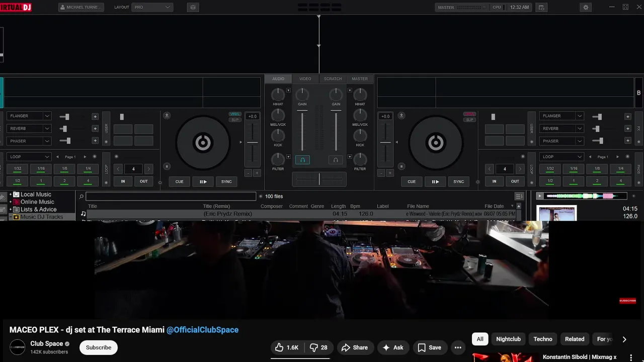Add Reverb effect slot on right deck

(628, 128)
